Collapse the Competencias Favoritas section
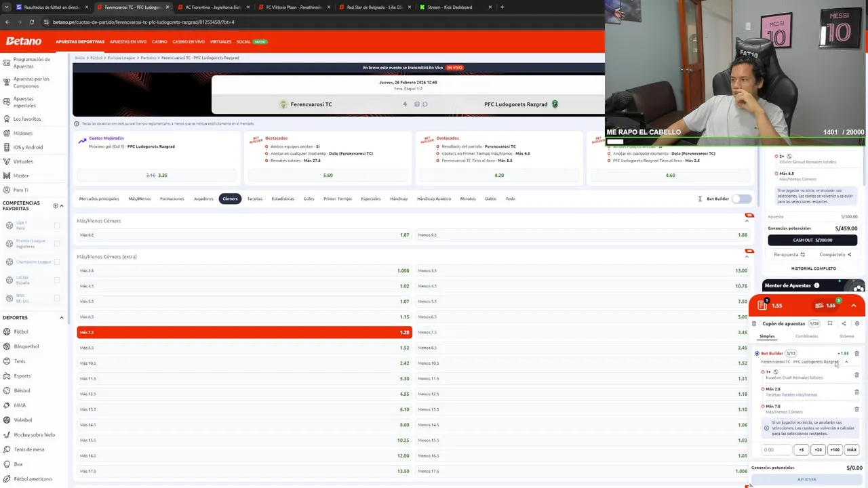 61,205
